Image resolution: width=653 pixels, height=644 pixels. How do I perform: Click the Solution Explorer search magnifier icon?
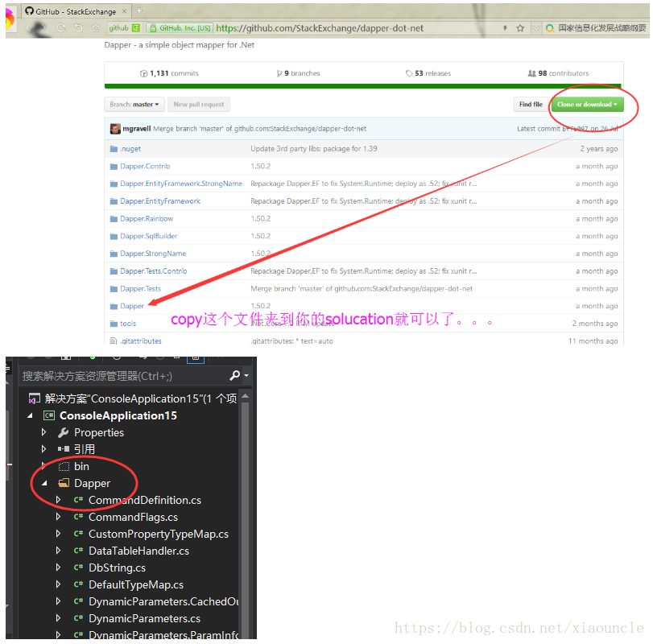234,375
